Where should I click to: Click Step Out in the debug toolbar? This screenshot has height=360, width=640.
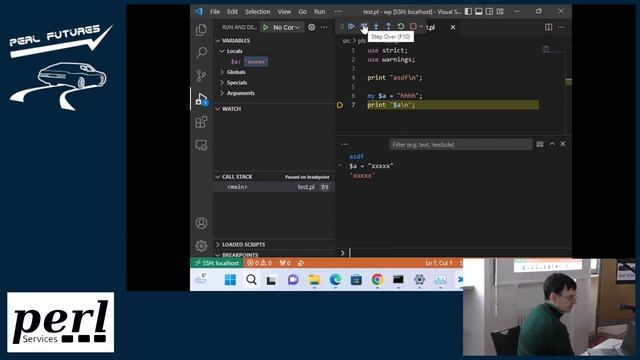click(x=388, y=27)
